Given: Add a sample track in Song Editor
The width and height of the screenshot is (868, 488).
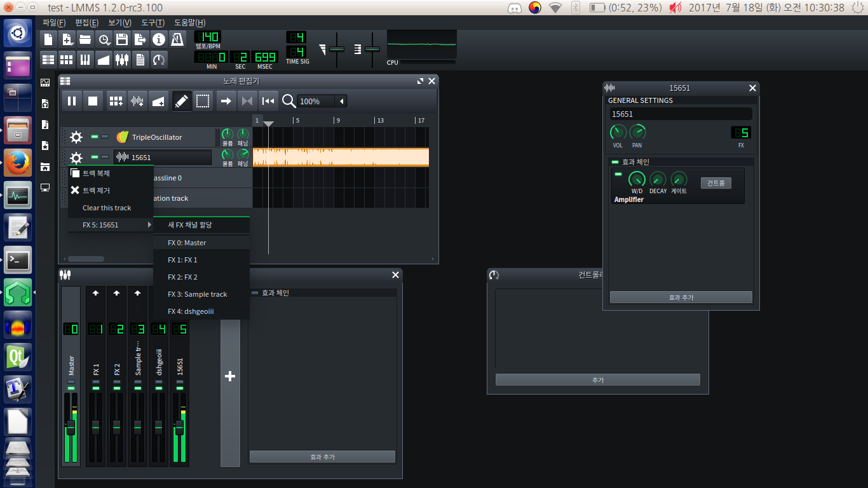Looking at the screenshot, I should coord(137,100).
